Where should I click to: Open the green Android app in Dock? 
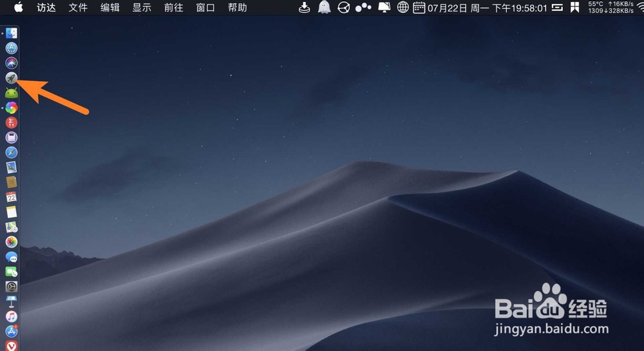point(12,93)
